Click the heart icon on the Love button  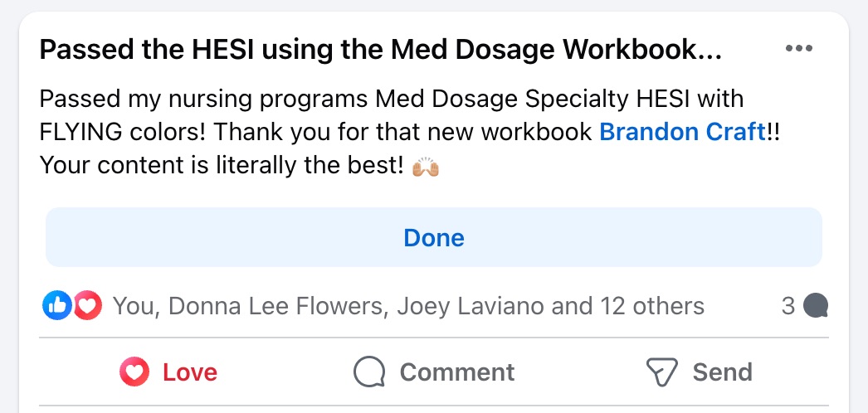coord(134,372)
